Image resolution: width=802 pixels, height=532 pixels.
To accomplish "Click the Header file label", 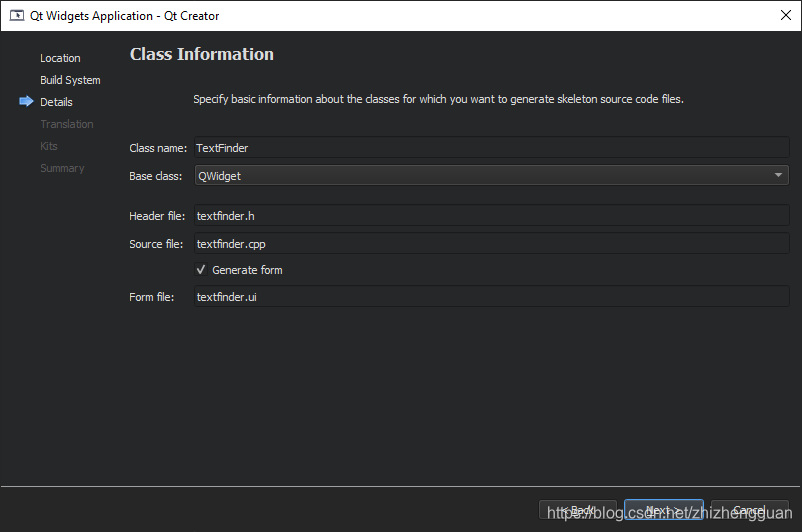I will (x=157, y=216).
